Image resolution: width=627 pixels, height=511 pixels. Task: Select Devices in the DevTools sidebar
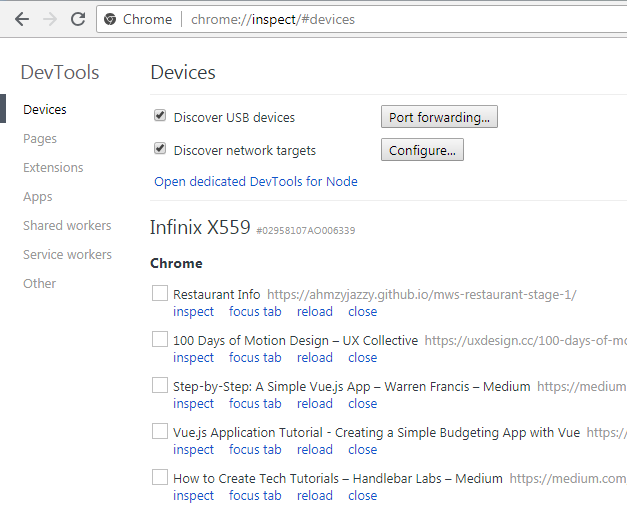point(45,109)
